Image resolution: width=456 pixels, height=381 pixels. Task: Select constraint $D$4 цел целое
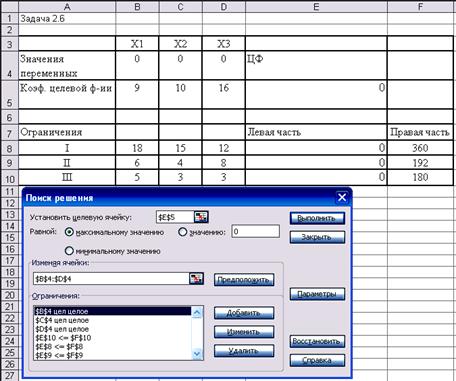pyautogui.click(x=113, y=329)
